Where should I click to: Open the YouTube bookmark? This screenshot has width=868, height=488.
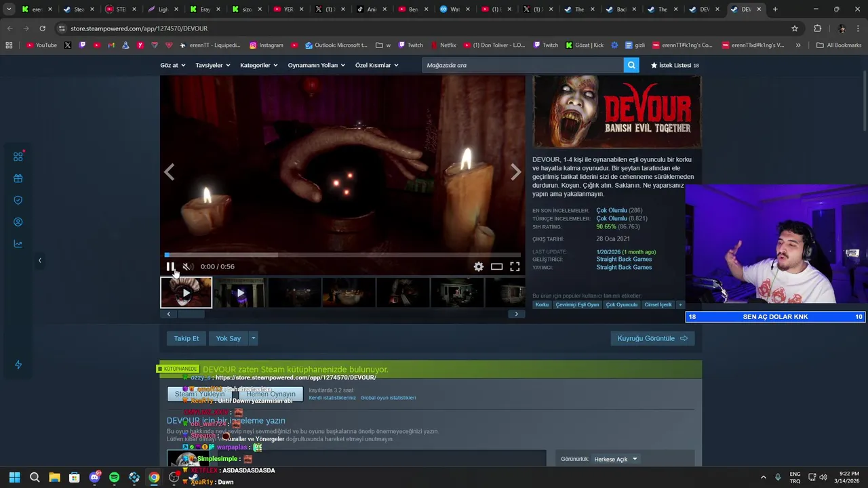(42, 45)
